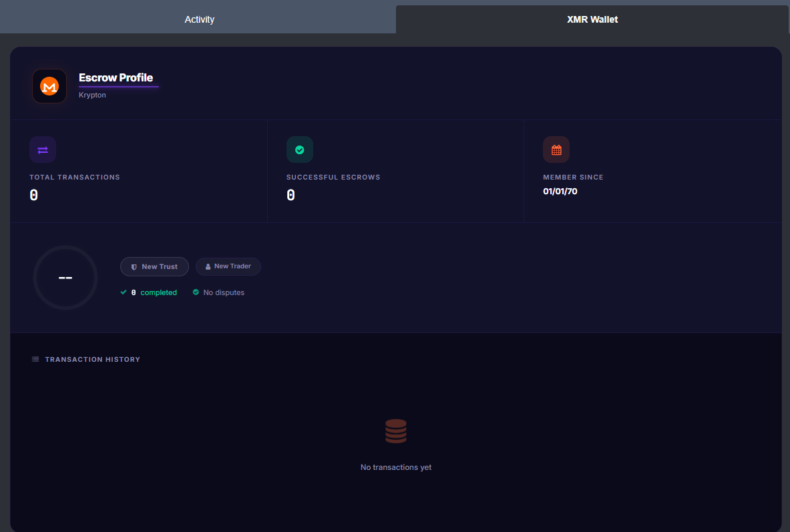Click the TRANSACTION HISTORY heading
Image resolution: width=790 pixels, height=532 pixels.
93,359
